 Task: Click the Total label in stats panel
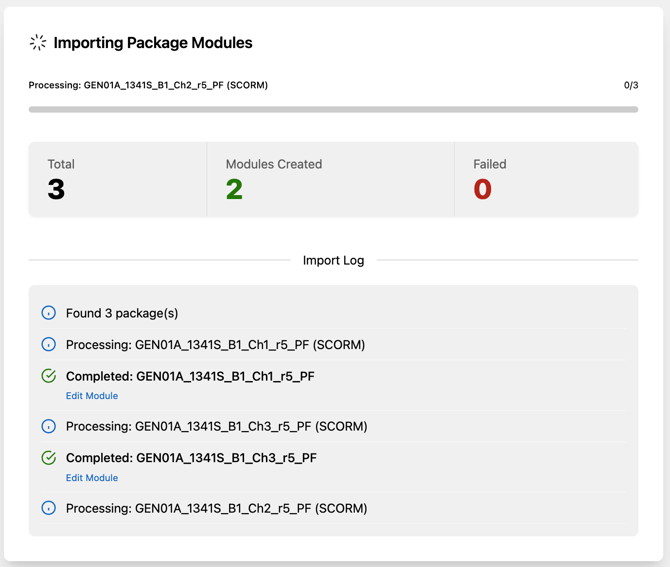click(61, 164)
